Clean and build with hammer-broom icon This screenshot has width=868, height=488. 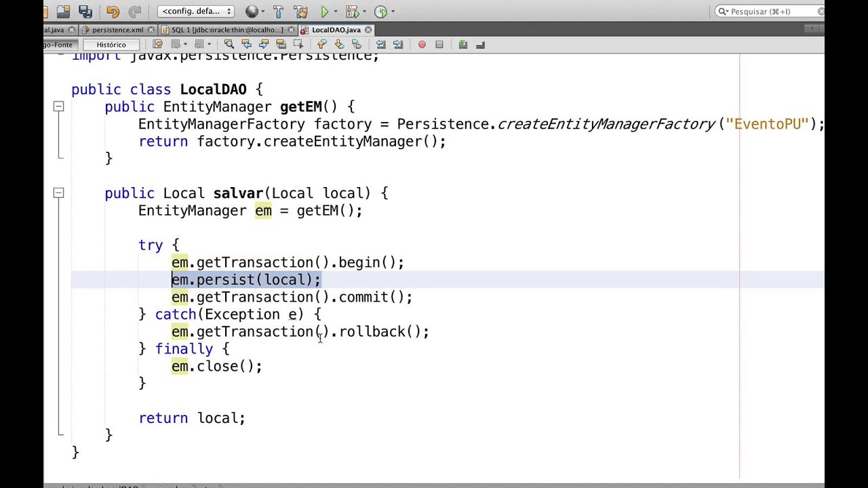[300, 11]
